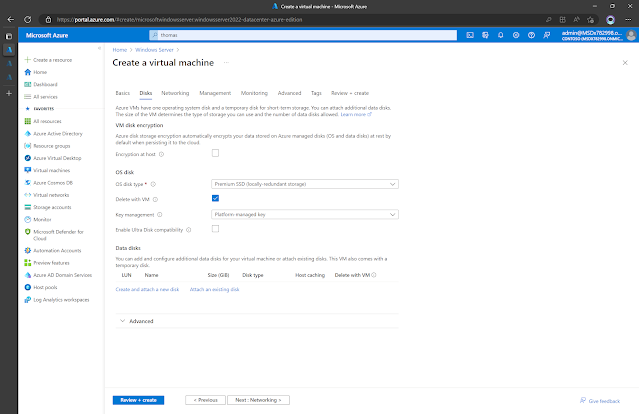Click the Review + create button
This screenshot has height=414, width=639.
point(139,400)
